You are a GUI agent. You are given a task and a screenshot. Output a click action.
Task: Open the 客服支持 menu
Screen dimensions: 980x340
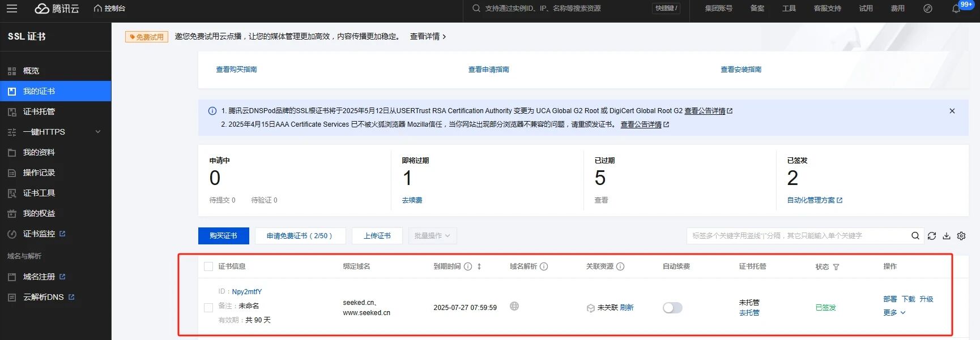(x=828, y=8)
